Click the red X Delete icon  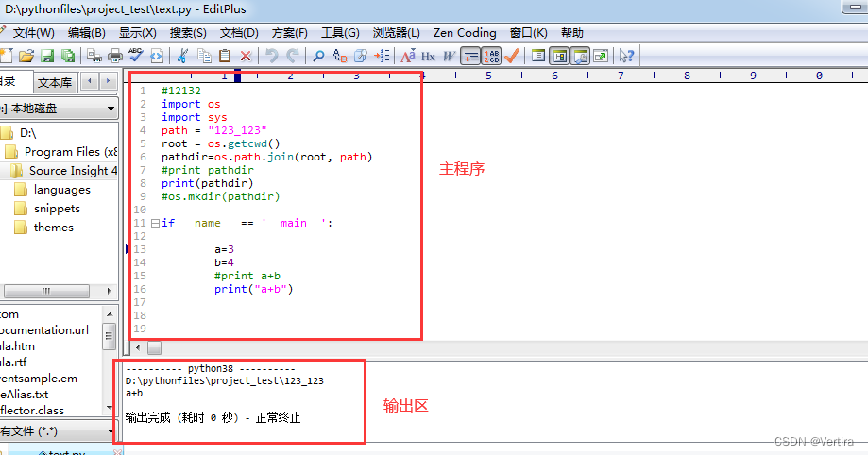click(x=246, y=56)
